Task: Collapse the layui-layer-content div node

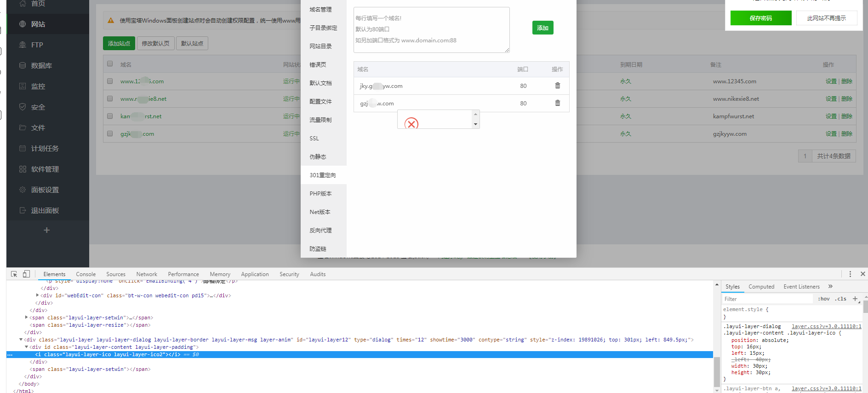Action: click(26, 347)
